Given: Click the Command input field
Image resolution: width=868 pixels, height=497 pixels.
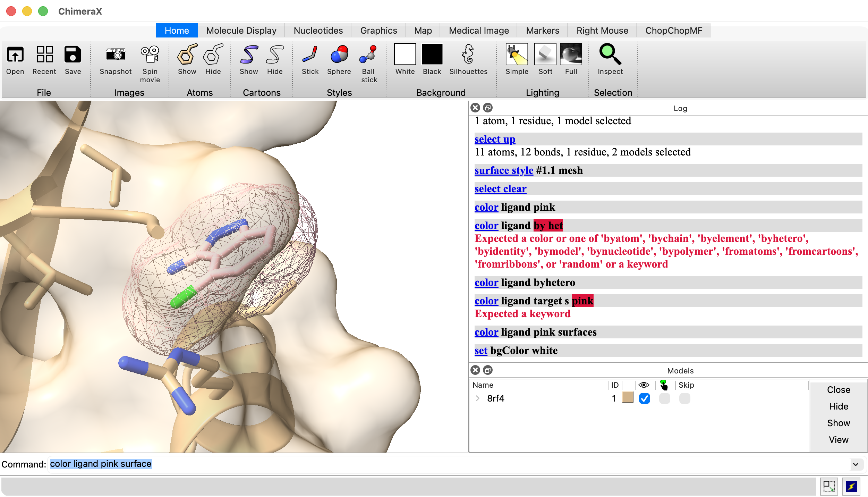Looking at the screenshot, I should (x=416, y=464).
